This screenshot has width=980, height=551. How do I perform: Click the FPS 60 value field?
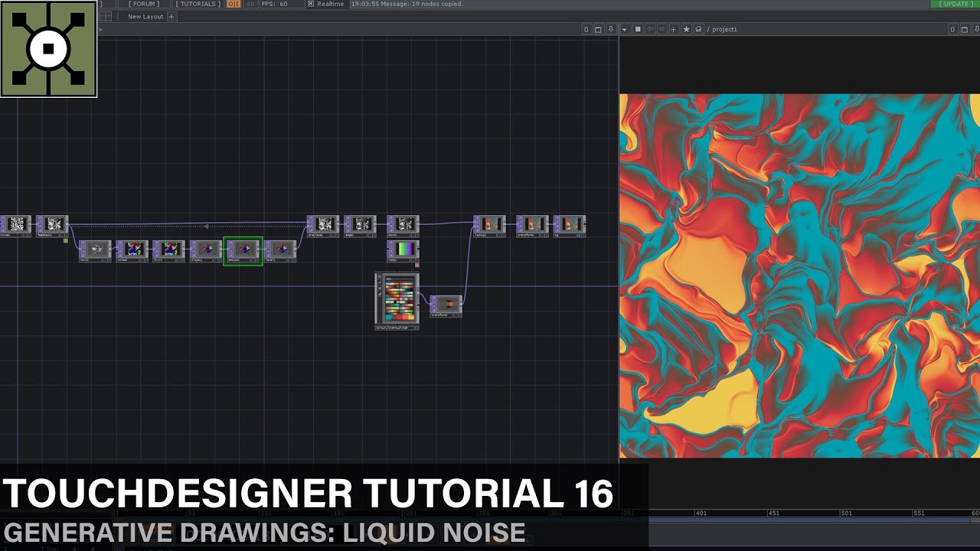coord(283,4)
